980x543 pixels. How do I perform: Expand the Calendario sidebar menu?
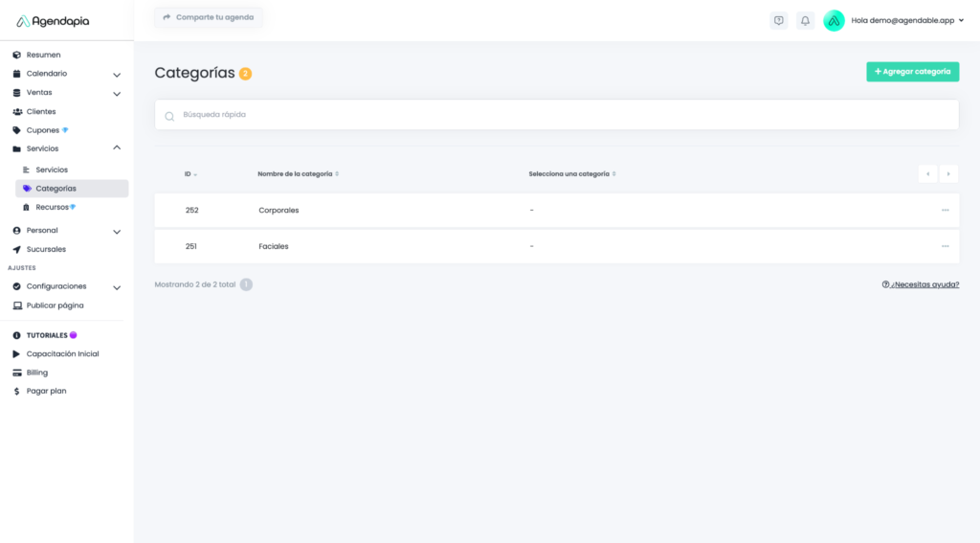click(116, 74)
